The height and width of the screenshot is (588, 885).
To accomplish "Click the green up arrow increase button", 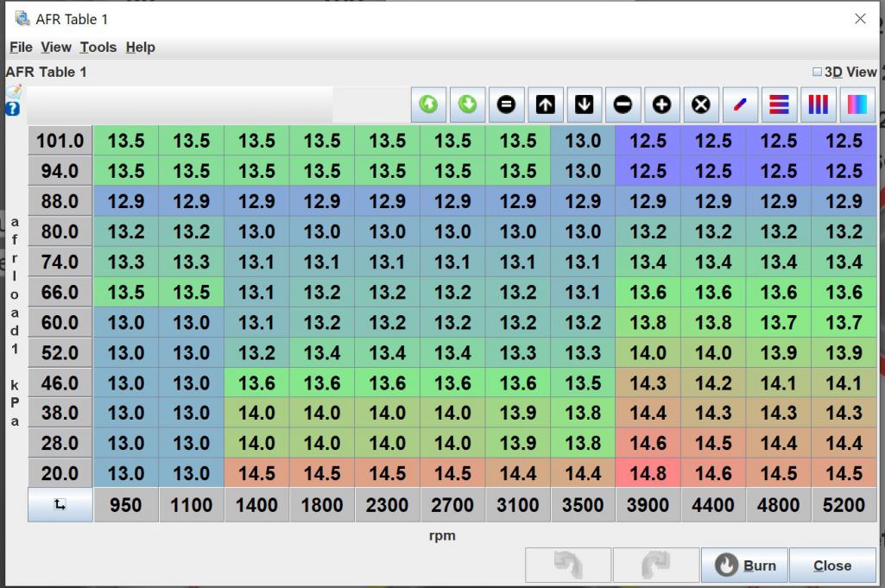I will pyautogui.click(x=427, y=104).
